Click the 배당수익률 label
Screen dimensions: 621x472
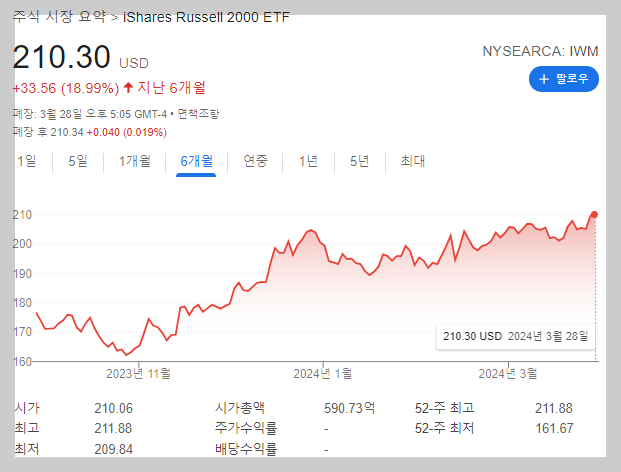tap(246, 449)
